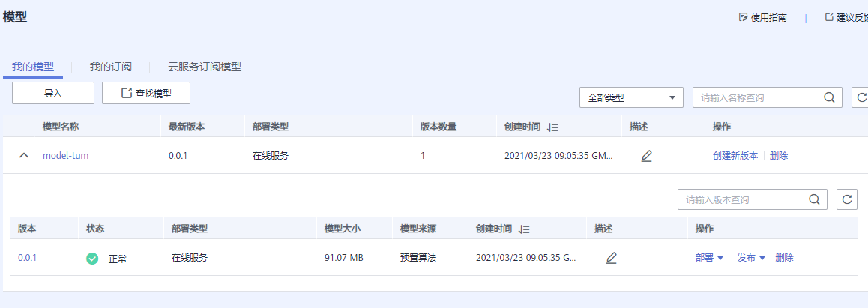Focus the version search input field
Viewport: 868px width, 308px height.
click(x=741, y=199)
